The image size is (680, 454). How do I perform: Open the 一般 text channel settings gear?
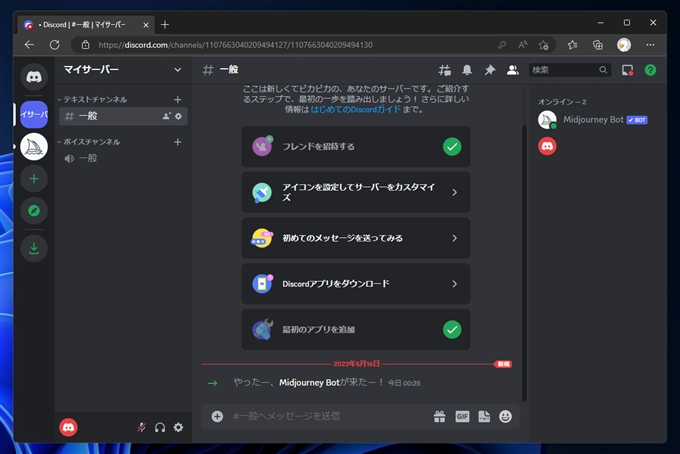(x=178, y=116)
